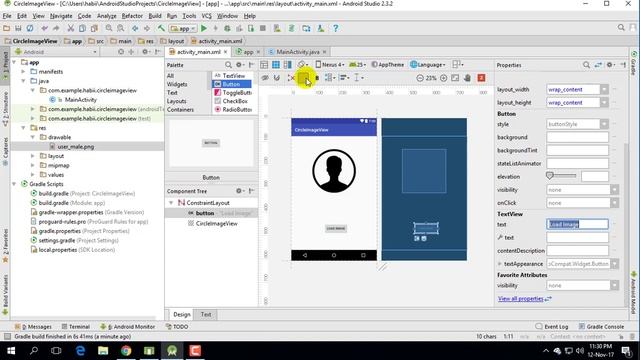Open the Refactor menu
Viewport: 640px width, 360px height.
coord(132,16)
